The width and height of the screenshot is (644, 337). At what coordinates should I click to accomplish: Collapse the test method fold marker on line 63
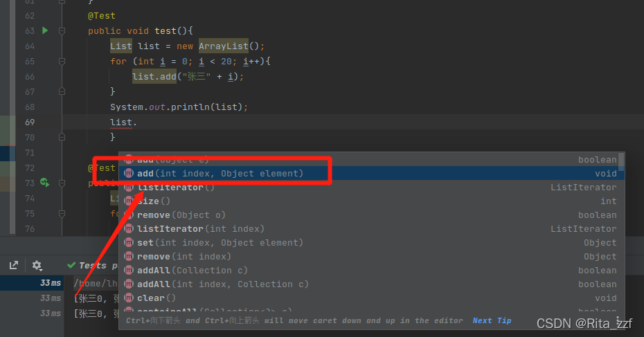point(62,30)
